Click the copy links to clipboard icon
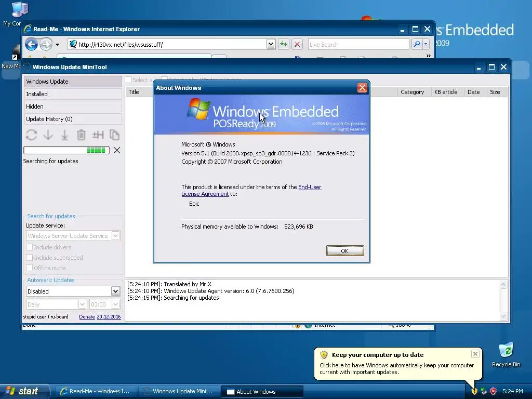The image size is (532, 399). (114, 135)
